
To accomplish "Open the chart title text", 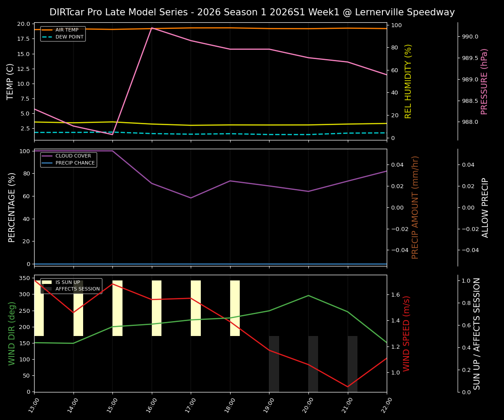I will (252, 12).
